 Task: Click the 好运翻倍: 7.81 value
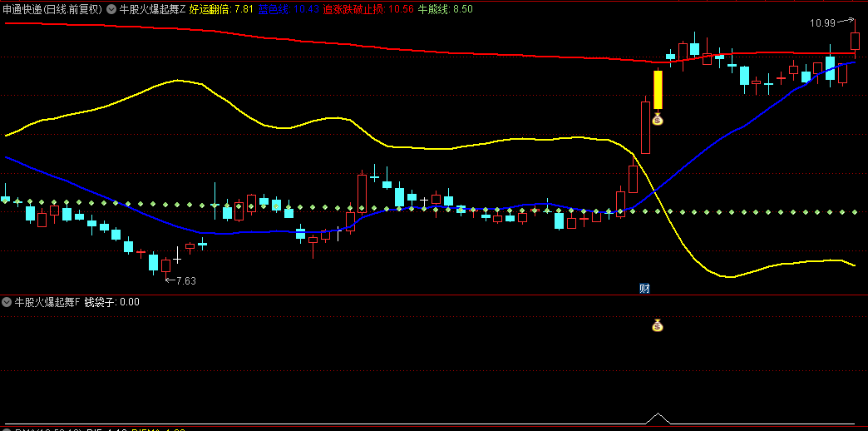click(221, 9)
